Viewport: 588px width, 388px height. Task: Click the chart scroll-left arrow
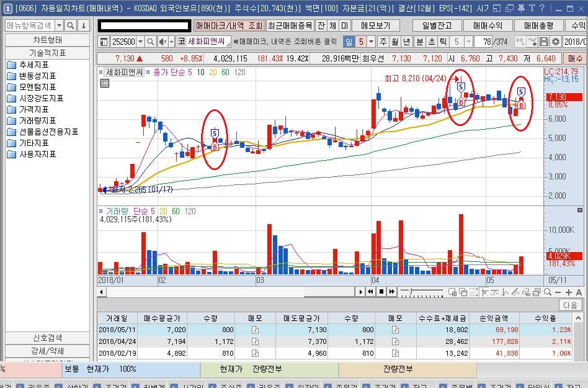click(x=101, y=292)
